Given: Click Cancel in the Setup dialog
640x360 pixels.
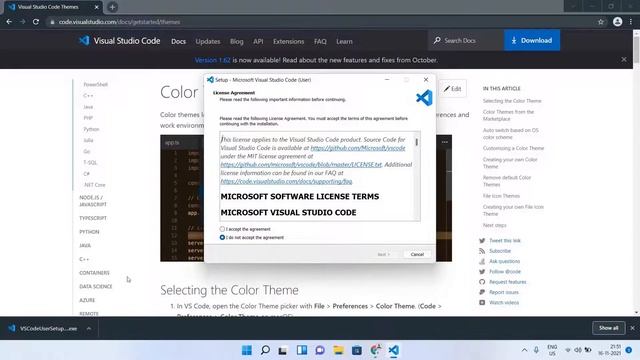Looking at the screenshot, I should click(417, 254).
